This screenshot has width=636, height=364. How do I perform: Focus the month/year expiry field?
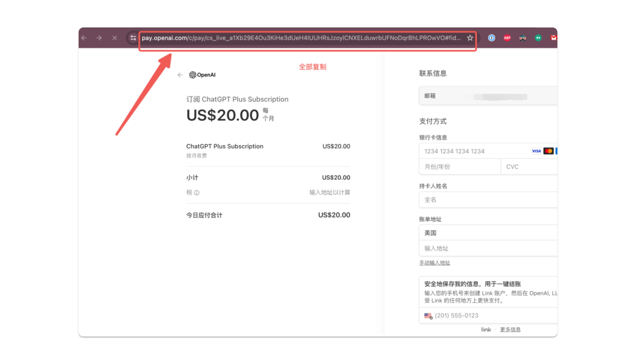click(460, 167)
